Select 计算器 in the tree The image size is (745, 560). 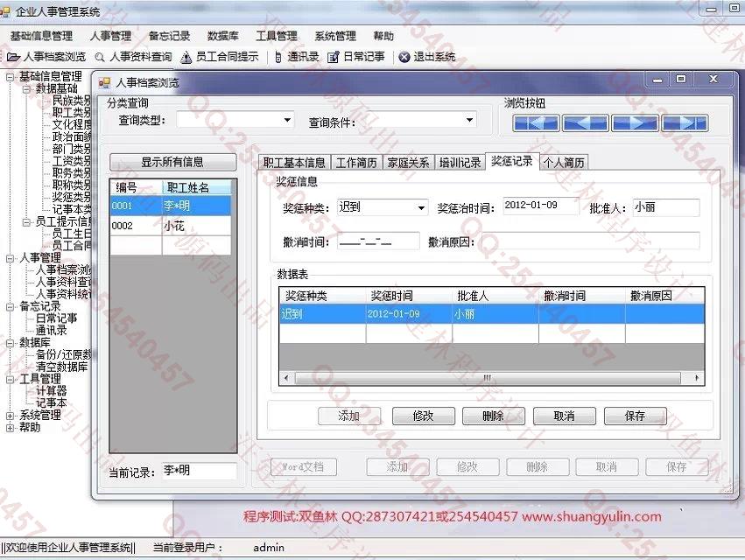tap(52, 391)
